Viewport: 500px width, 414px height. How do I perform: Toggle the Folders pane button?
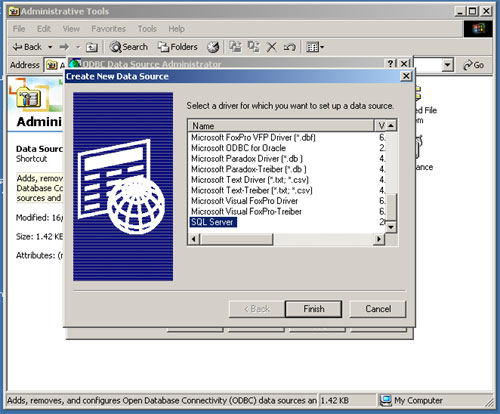(x=177, y=47)
